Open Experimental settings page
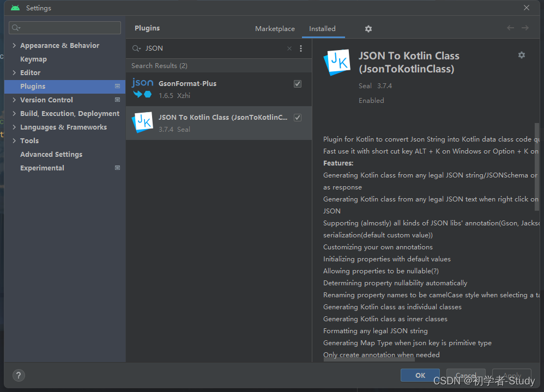 coord(42,168)
